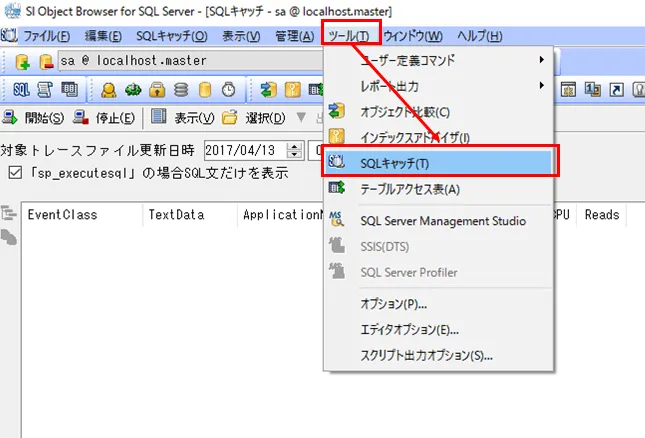Launch SQL Server Management Studio from the menu

pos(439,221)
